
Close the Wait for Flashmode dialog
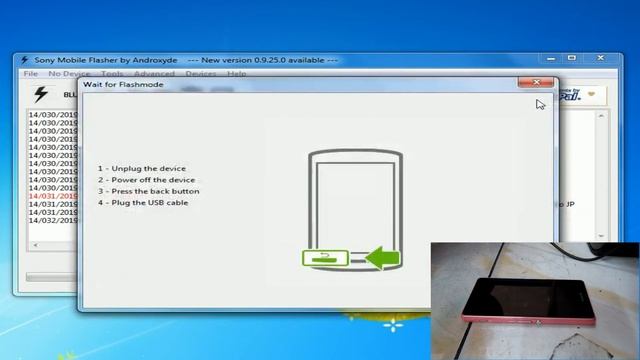[536, 82]
